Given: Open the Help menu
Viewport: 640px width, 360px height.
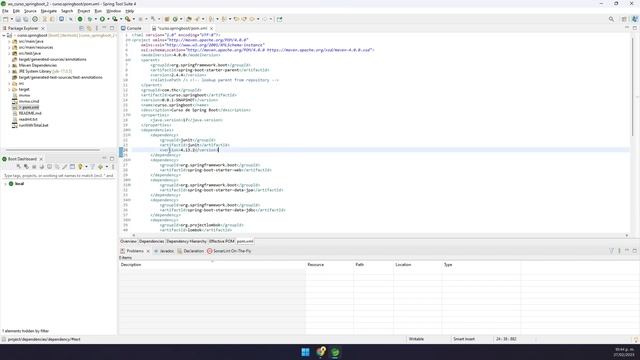Looking at the screenshot, I should 129,11.
